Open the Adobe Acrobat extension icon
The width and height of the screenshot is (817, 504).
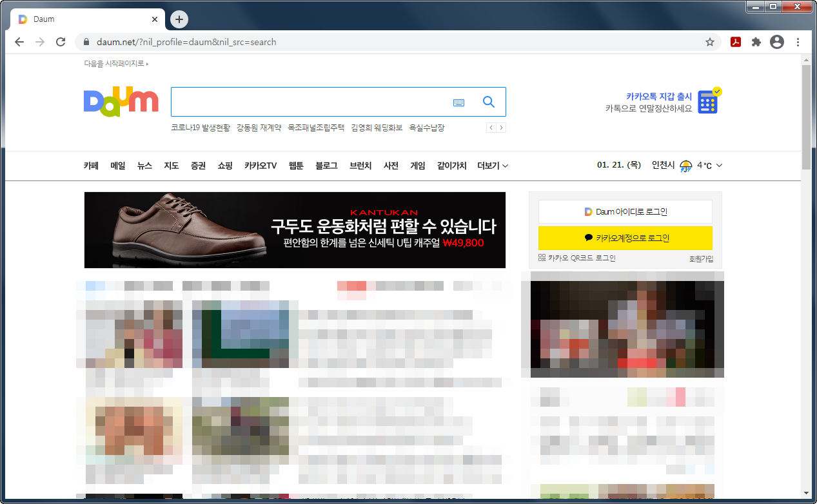click(x=736, y=42)
